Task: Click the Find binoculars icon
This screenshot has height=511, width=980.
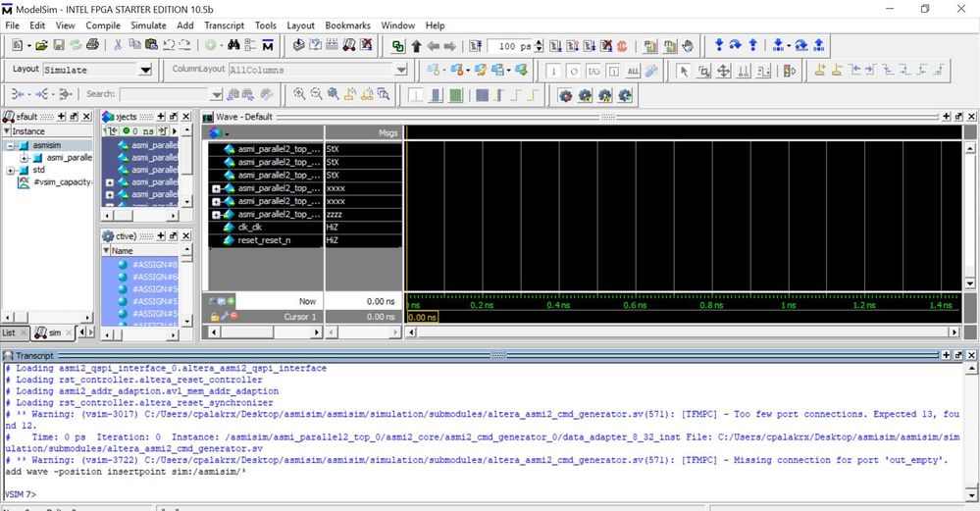Action: point(233,45)
